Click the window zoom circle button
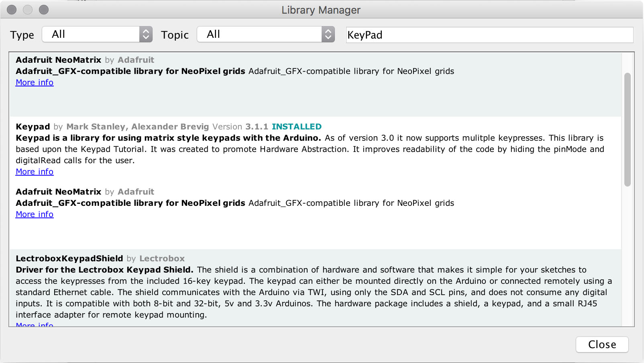Viewport: 644px width, 363px height. [44, 10]
